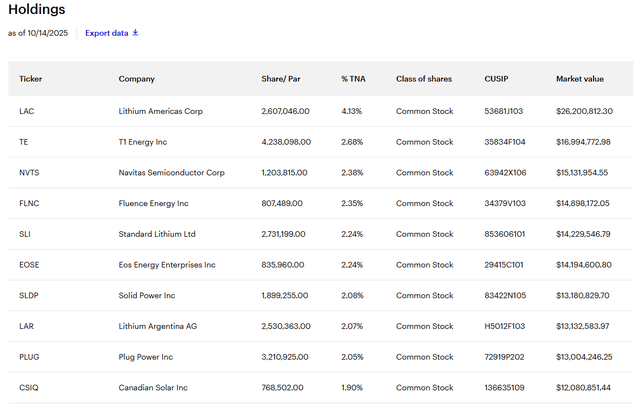The height and width of the screenshot is (411, 640).
Task: Click the download arrow icon beside Export data
Action: coord(136,33)
